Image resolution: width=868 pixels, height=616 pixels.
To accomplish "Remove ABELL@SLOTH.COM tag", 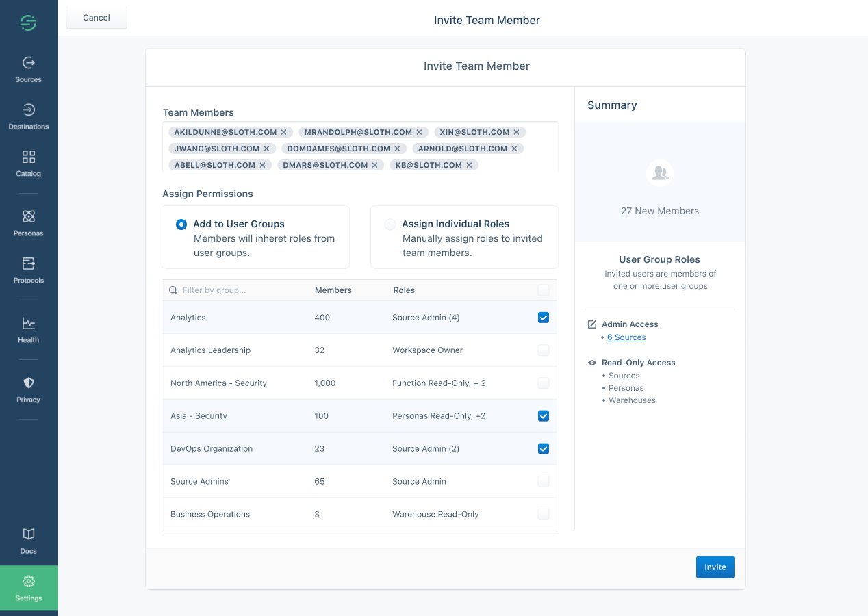I will [x=262, y=165].
